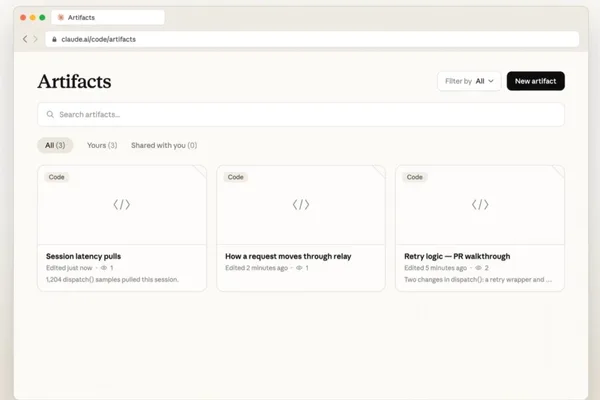This screenshot has height=400, width=600.
Task: Click 'Two changes in dispatch()' description
Action: coord(478,279)
